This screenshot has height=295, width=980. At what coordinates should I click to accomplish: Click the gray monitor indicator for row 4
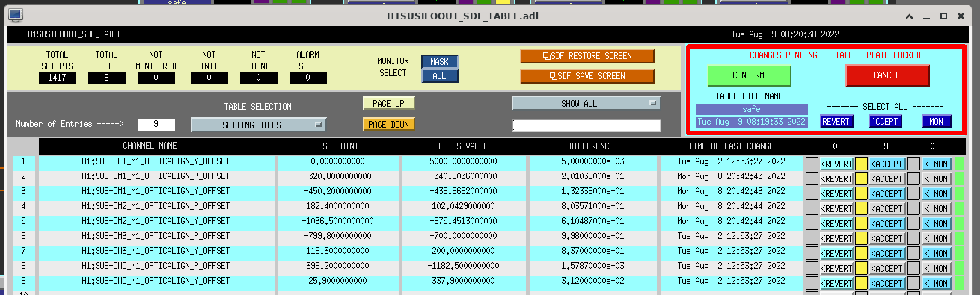coord(913,208)
